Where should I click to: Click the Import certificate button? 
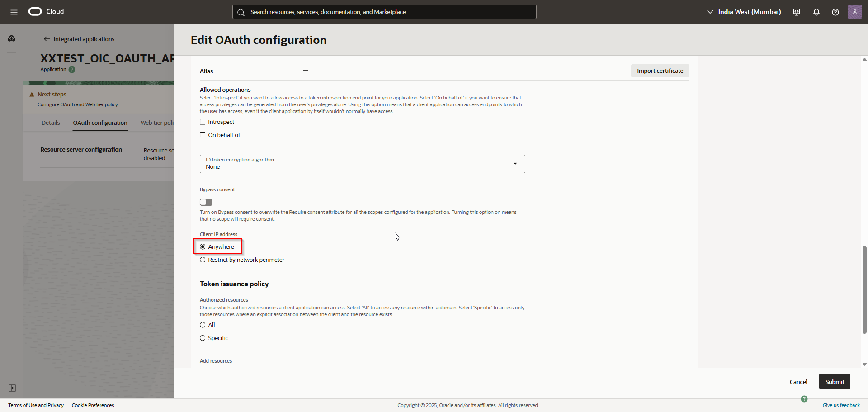click(x=660, y=71)
